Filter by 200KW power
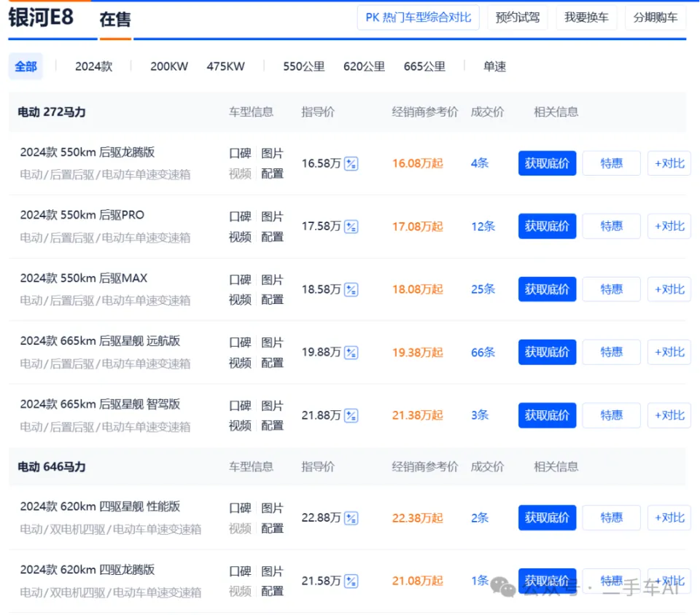Image resolution: width=700 pixels, height=615 pixels. point(169,66)
